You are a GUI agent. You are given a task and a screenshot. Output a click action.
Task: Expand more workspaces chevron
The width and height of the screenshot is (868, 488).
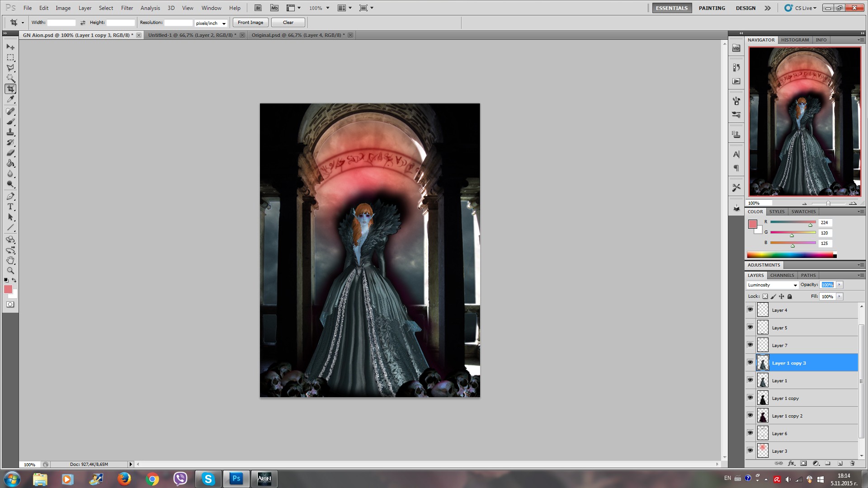[x=768, y=8]
